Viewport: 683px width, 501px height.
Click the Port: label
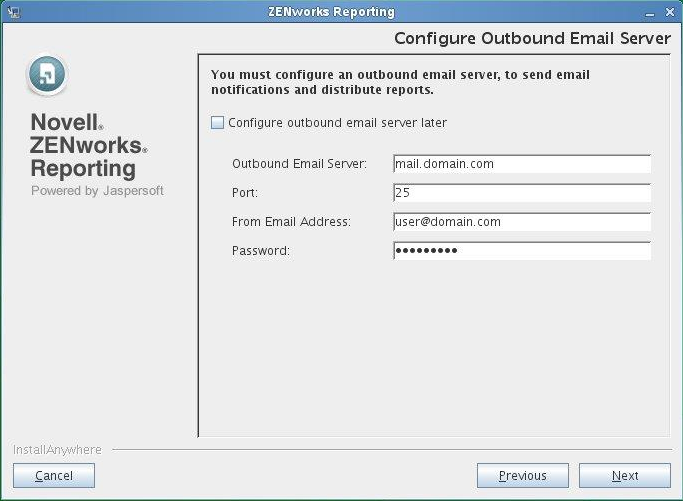pos(245,193)
